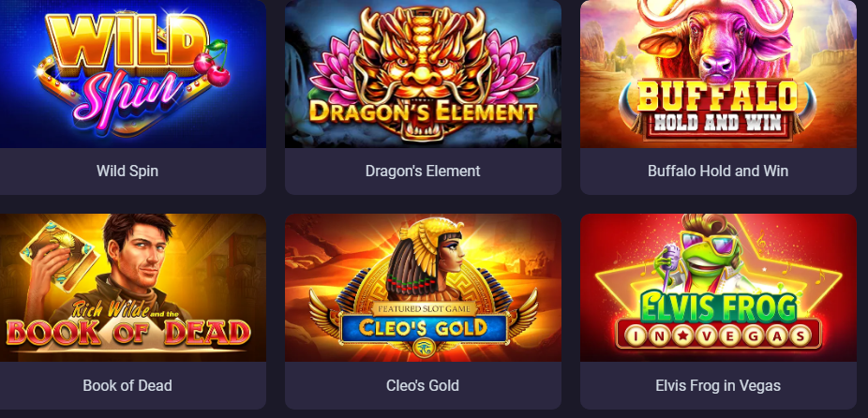
Task: Click the Dragon's Element title label
Action: [x=423, y=172]
